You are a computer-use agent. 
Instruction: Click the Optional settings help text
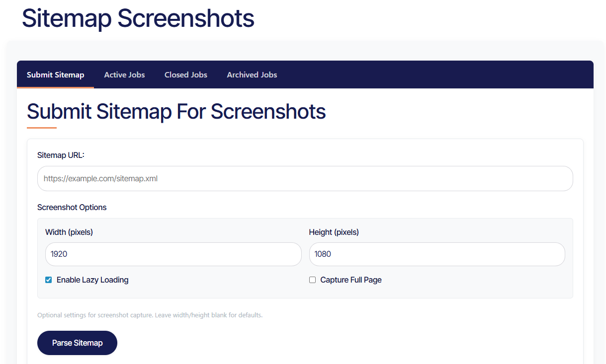coord(150,315)
